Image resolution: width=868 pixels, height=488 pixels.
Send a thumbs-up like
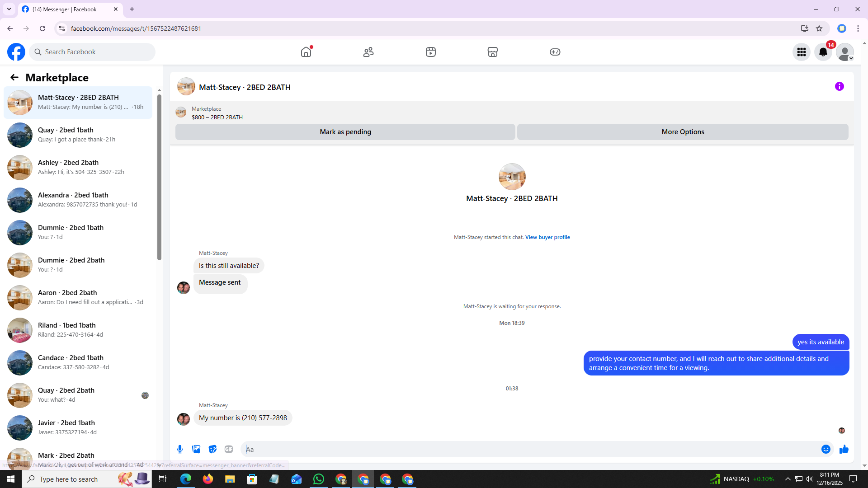click(844, 449)
